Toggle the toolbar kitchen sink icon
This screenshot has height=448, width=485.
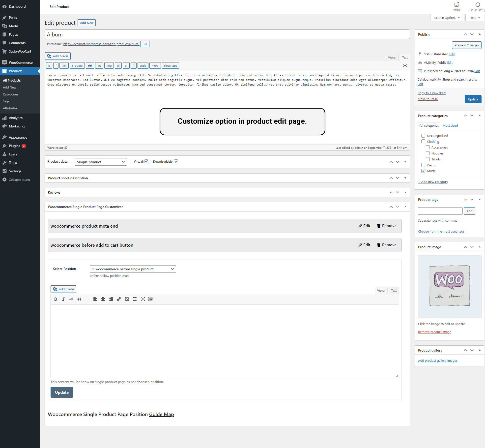[x=151, y=299]
